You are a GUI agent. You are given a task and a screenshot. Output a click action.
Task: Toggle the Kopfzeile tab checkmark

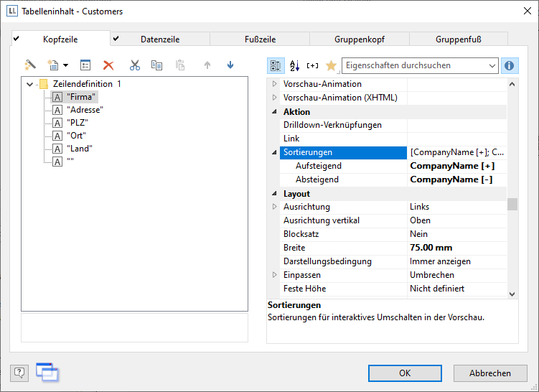(17, 39)
